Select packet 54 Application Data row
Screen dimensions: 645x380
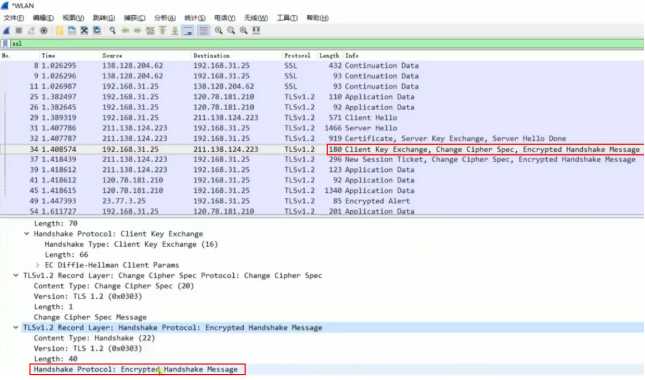(322, 211)
